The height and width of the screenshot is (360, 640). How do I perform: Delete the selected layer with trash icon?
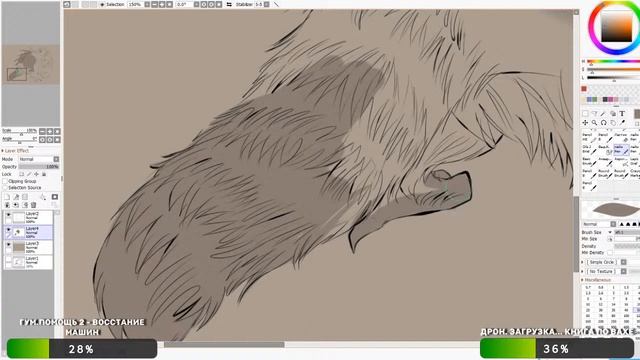[x=34, y=205]
